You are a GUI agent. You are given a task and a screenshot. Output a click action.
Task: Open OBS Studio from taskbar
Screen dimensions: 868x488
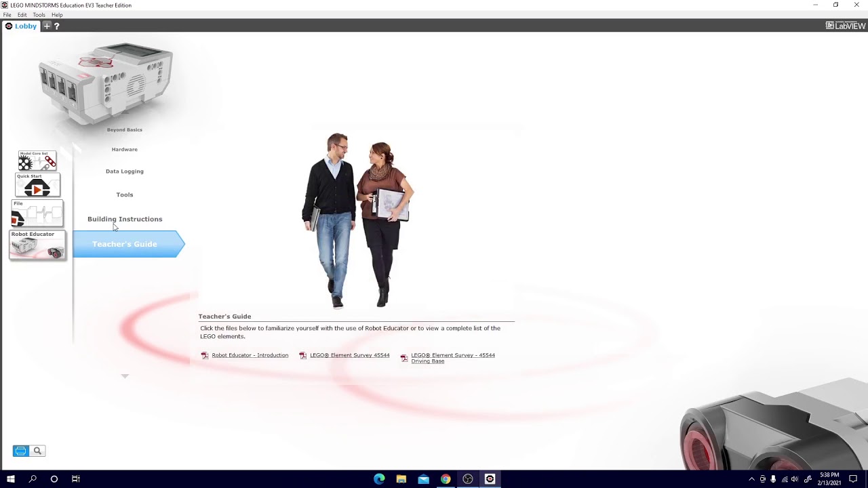click(x=468, y=479)
